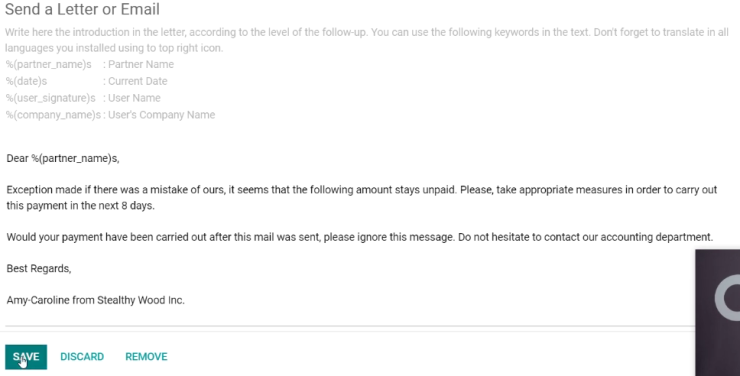Click the circular icon on dark overlay
Screen dimensions: 740x376
[x=727, y=298]
